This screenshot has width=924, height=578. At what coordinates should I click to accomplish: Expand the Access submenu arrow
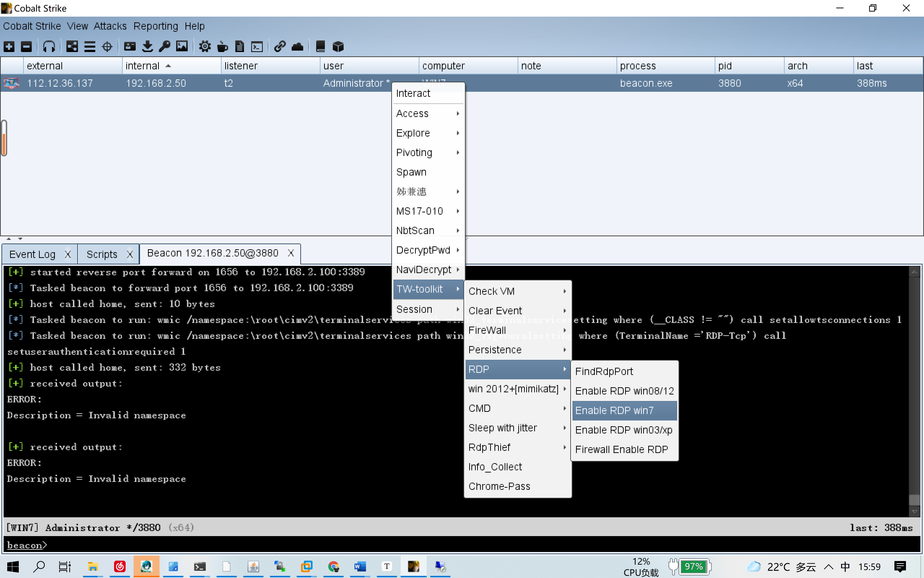[x=458, y=113]
